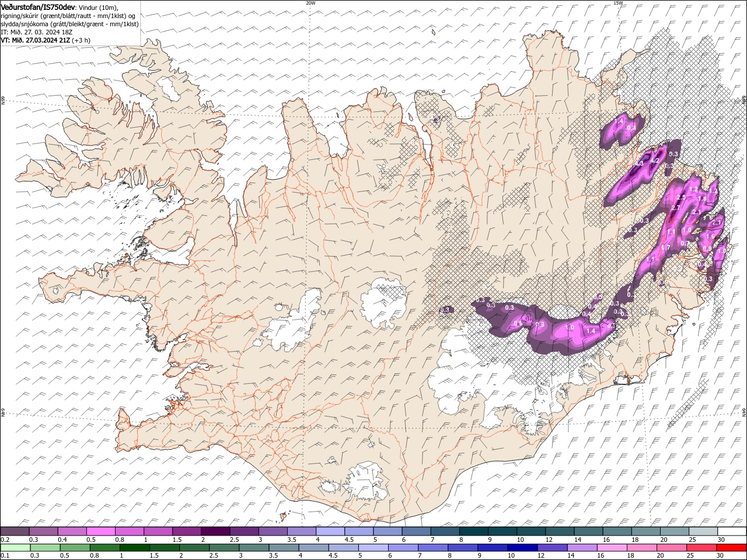Image resolution: width=747 pixels, height=560 pixels.
Task: Pick upper legend swatch between 12 and 14
Action: coord(560,531)
